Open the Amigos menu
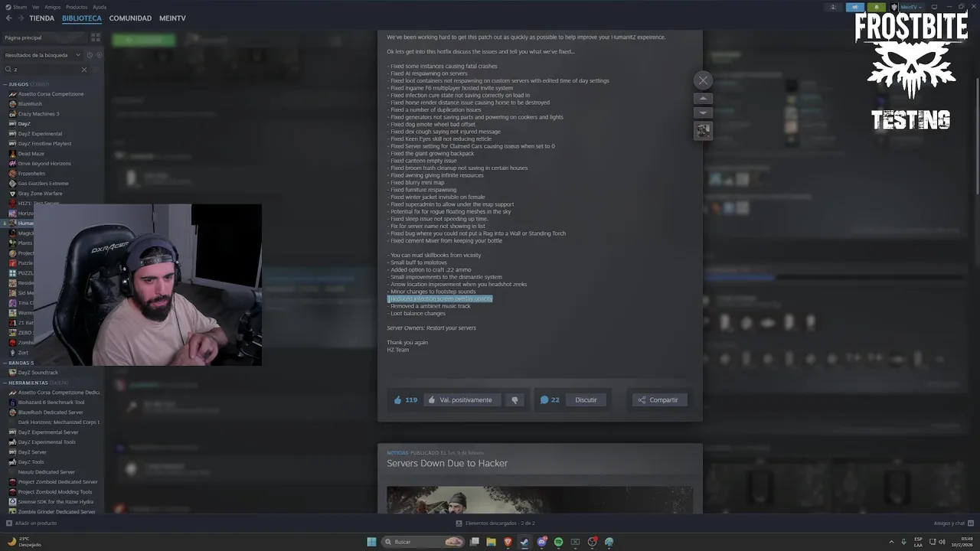Image resolution: width=980 pixels, height=551 pixels. 52,7
